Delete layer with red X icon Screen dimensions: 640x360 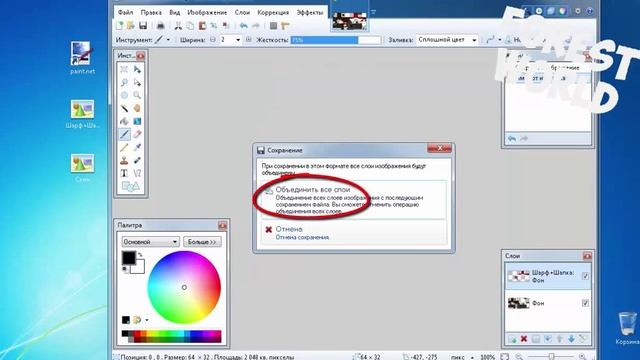coord(524,339)
